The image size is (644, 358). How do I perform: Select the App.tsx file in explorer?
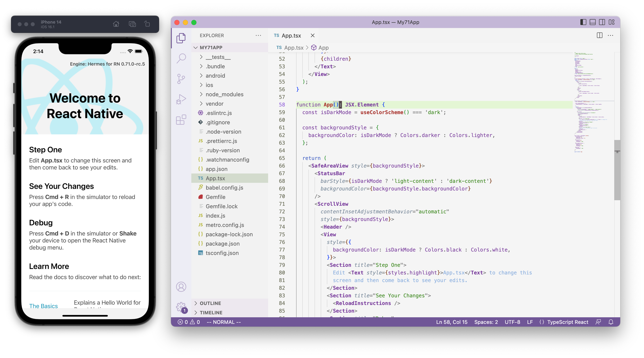[215, 178]
